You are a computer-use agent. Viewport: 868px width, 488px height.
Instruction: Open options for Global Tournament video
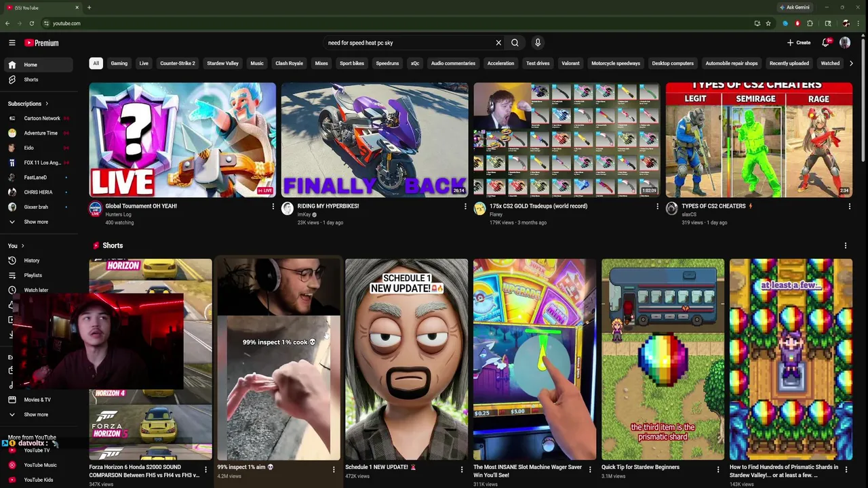click(273, 206)
